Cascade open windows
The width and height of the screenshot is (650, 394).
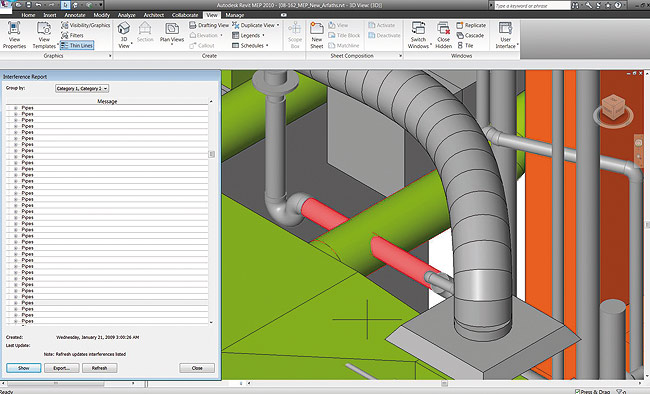[x=470, y=35]
